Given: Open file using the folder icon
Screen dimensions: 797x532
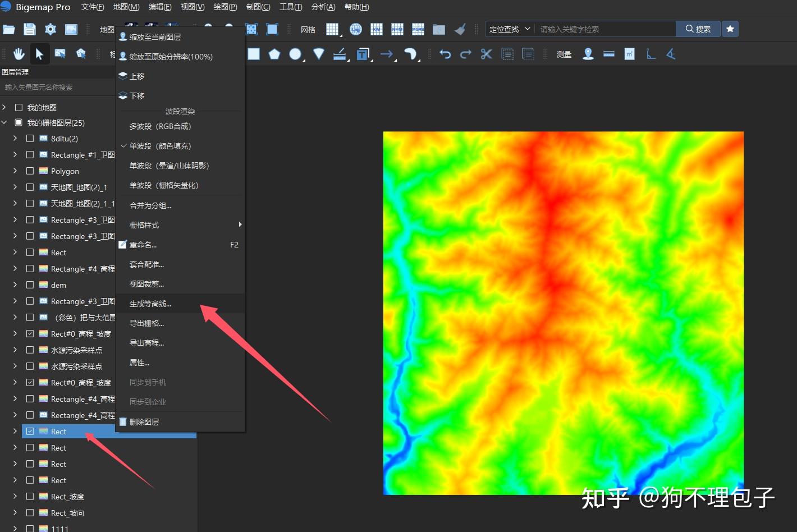Looking at the screenshot, I should coord(9,29).
